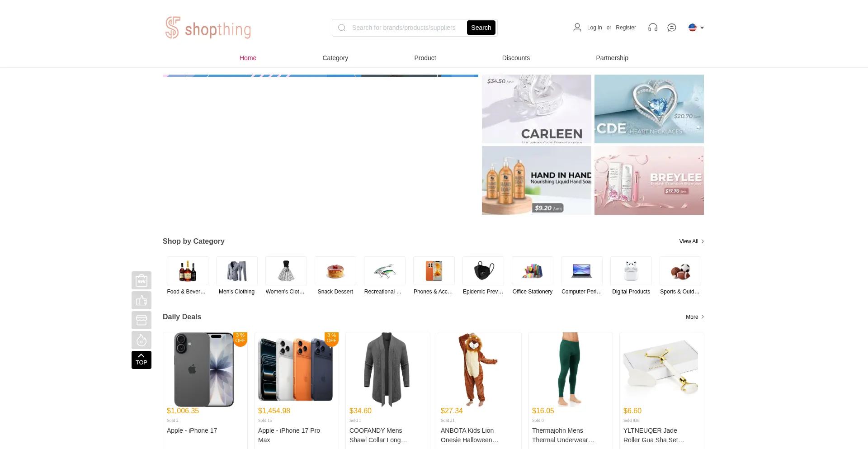Click the thumbs-up recommended sidebar icon
868x449 pixels.
point(142,300)
